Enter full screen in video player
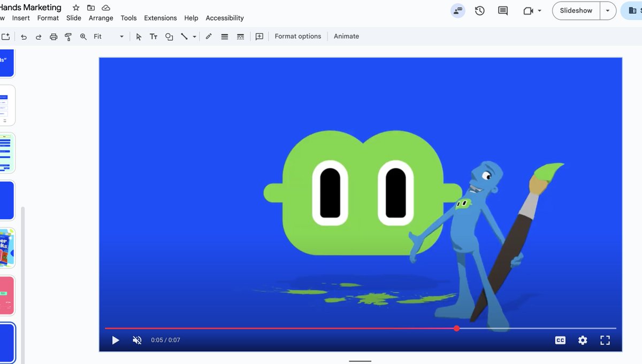 click(605, 340)
